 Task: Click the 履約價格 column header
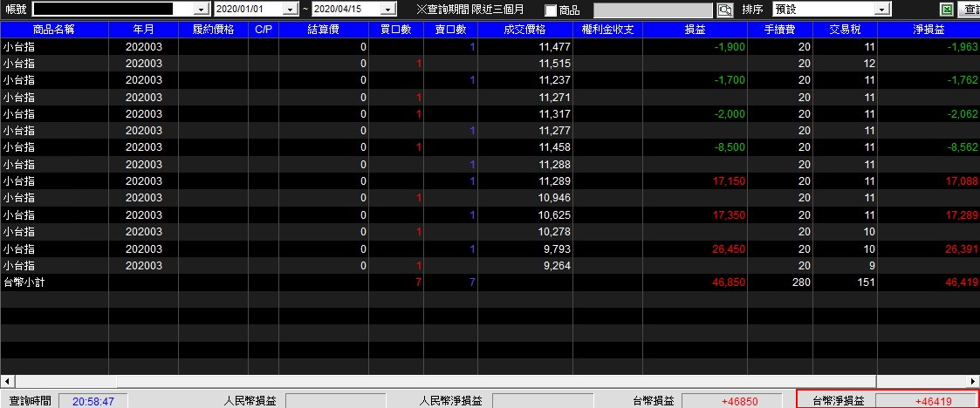(213, 30)
